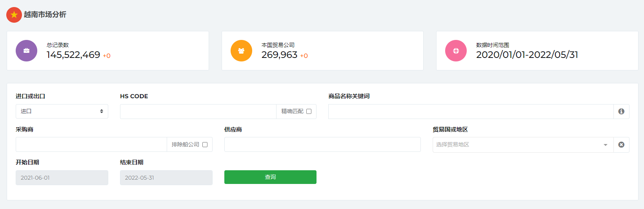Expand the 选择贸易地区 region dropdown

518,145
